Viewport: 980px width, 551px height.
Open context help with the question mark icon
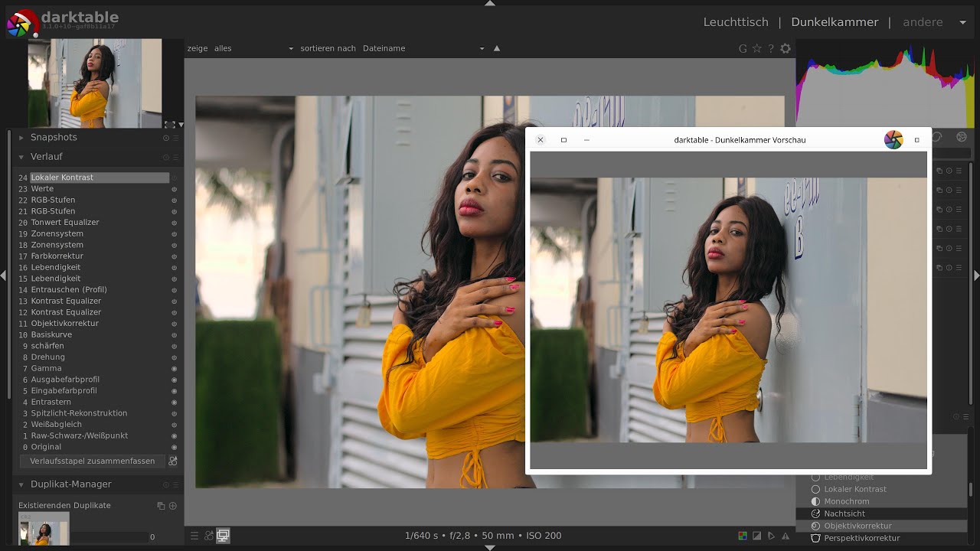(x=771, y=48)
